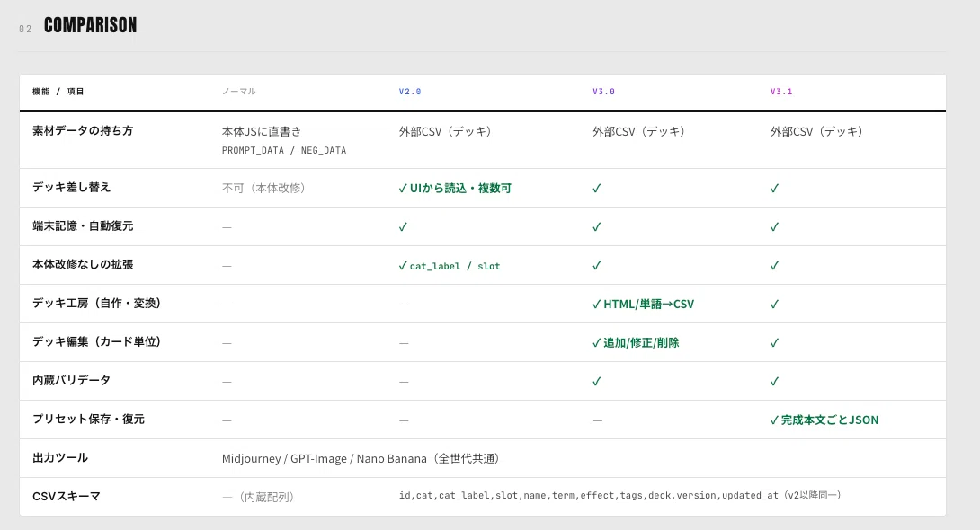The height and width of the screenshot is (530, 980).
Task: Click V3.0 checkmark in 内蔵バリデータ row
Action: (x=597, y=382)
